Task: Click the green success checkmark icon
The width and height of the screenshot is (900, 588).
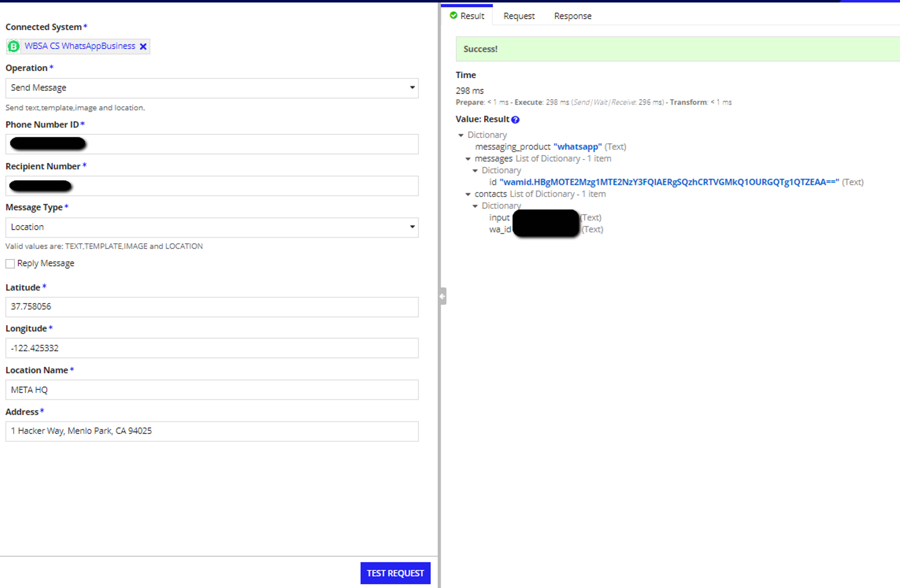Action: point(454,15)
